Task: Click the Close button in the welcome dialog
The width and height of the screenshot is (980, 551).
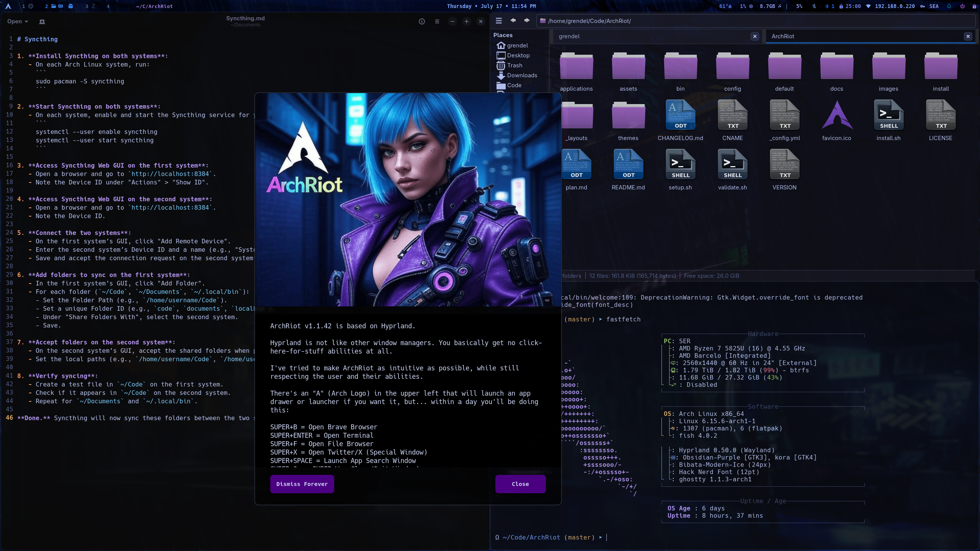Action: click(x=520, y=484)
